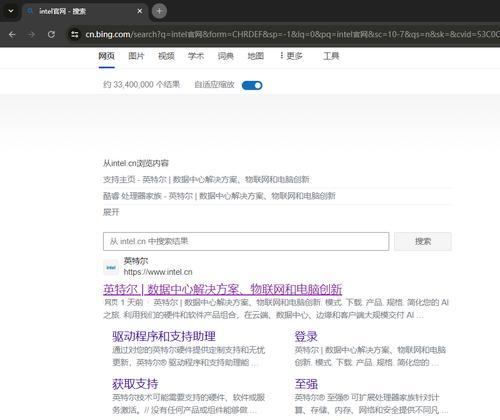Open the 登录 sitelink
Viewport: 500px width, 420px height.
click(x=306, y=336)
